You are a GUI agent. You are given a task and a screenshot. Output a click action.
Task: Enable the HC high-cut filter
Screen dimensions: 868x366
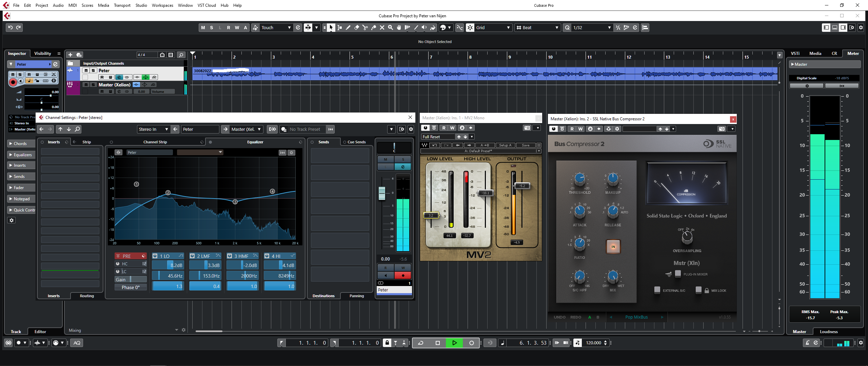118,264
